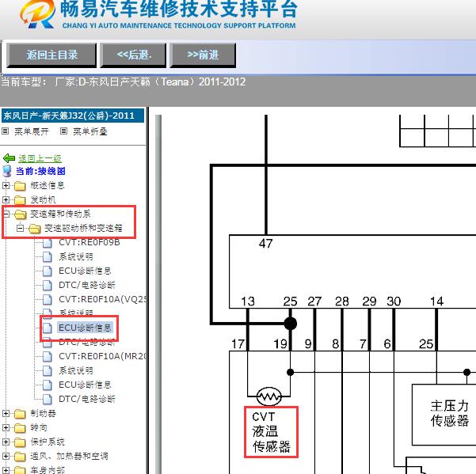
Task: Click the 通风、加热器和空调 folder icon
Action: pos(20,457)
